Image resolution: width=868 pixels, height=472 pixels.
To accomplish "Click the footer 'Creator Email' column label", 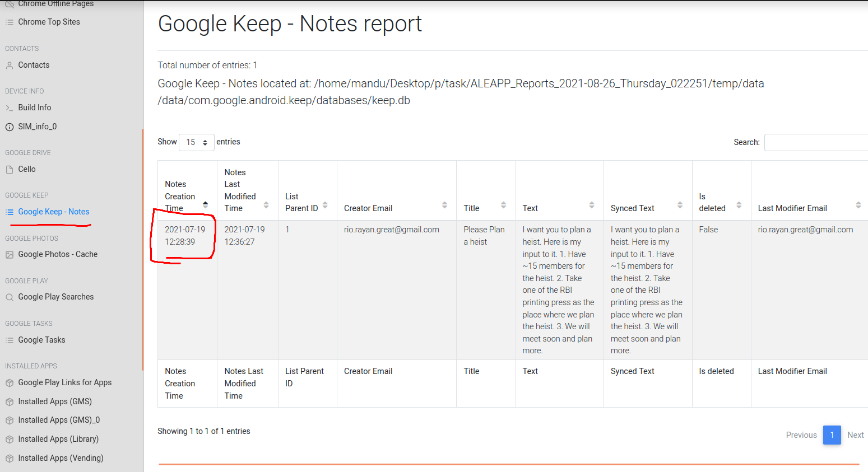I will click(368, 371).
